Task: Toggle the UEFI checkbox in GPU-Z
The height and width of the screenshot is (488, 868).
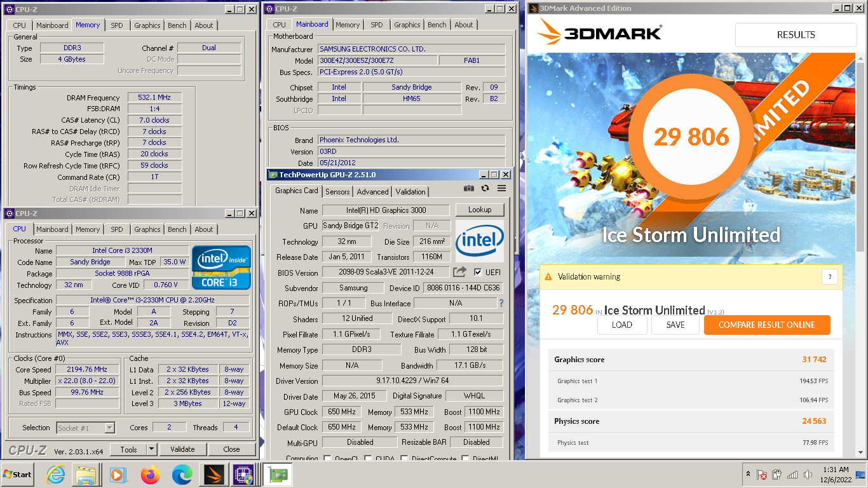Action: coord(478,272)
